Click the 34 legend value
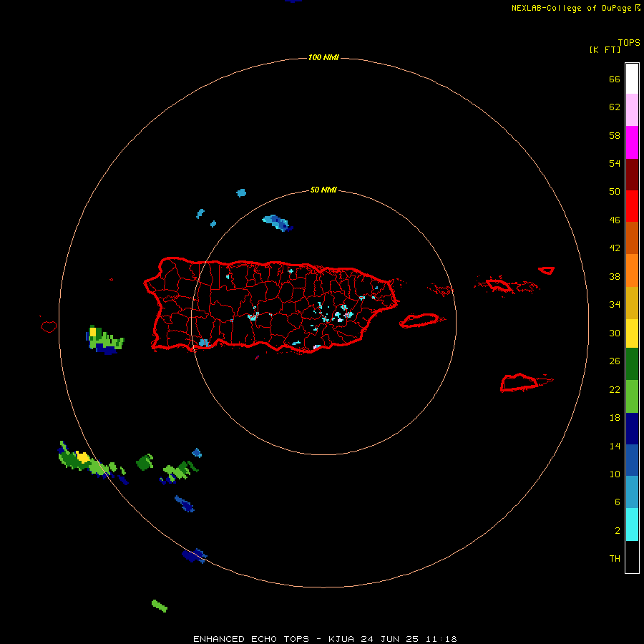 point(615,305)
